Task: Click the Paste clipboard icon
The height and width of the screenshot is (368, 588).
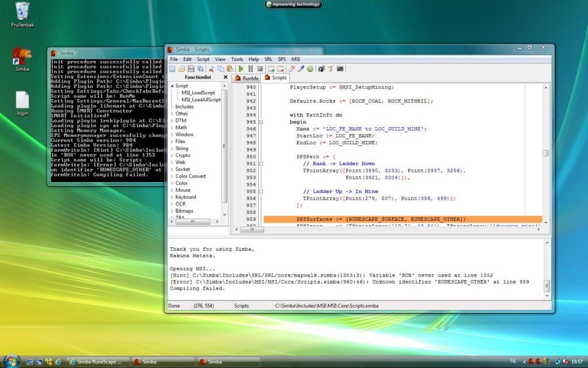Action: coord(230,69)
